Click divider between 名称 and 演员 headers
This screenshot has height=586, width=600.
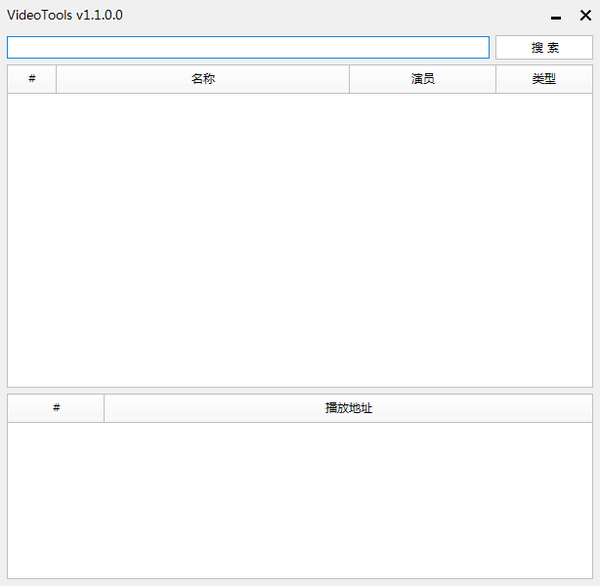[349, 79]
